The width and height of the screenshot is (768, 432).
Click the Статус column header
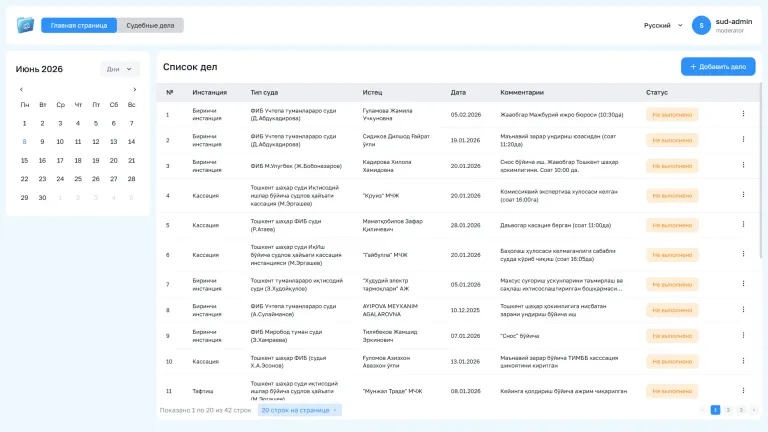click(x=656, y=92)
